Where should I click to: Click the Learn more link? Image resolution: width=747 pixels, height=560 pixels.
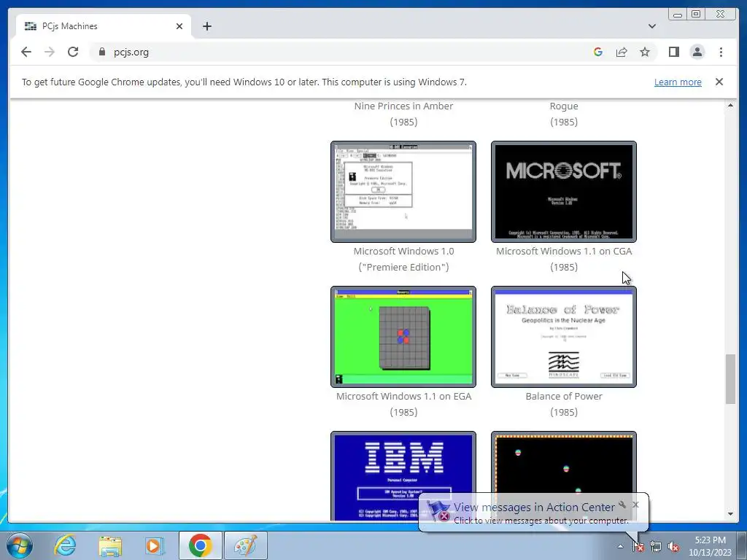(x=678, y=82)
